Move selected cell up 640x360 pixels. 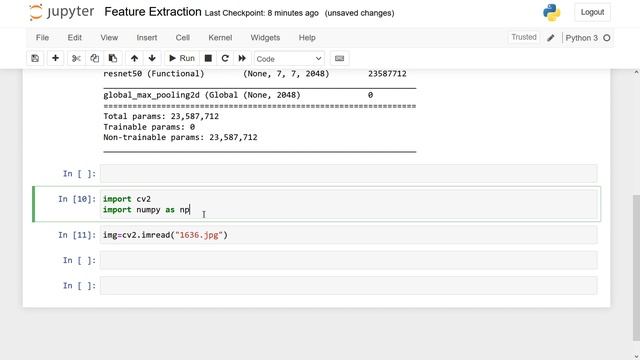(134, 58)
